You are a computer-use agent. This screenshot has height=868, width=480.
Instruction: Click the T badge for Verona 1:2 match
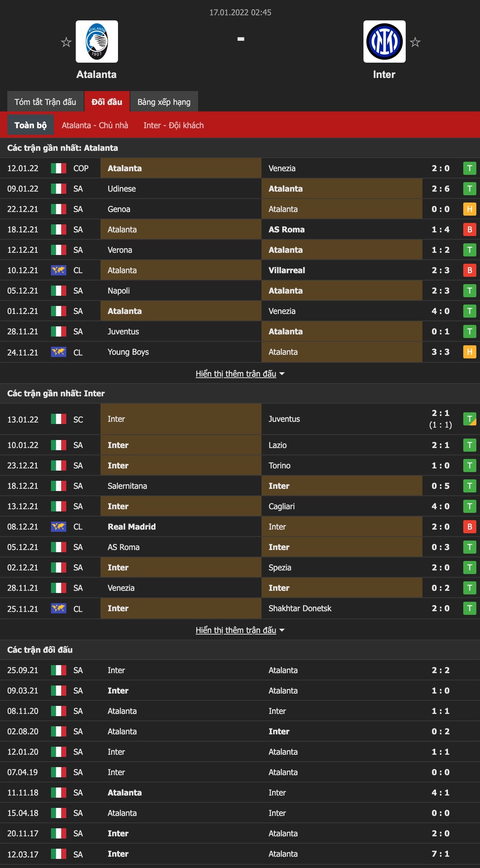tap(470, 250)
